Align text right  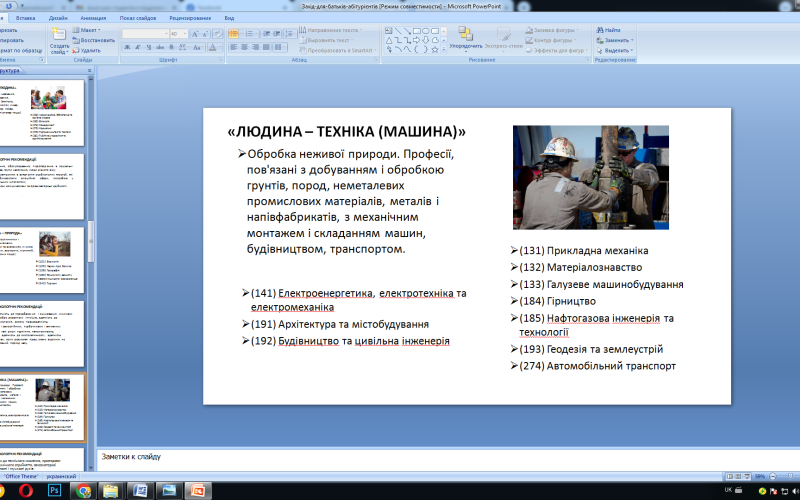(255, 47)
